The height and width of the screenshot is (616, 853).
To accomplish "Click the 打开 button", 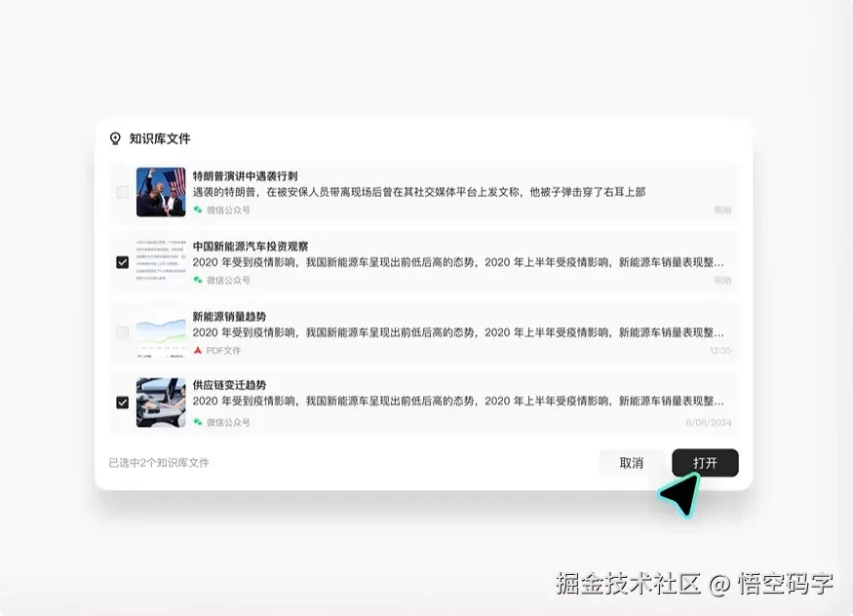I will point(704,463).
